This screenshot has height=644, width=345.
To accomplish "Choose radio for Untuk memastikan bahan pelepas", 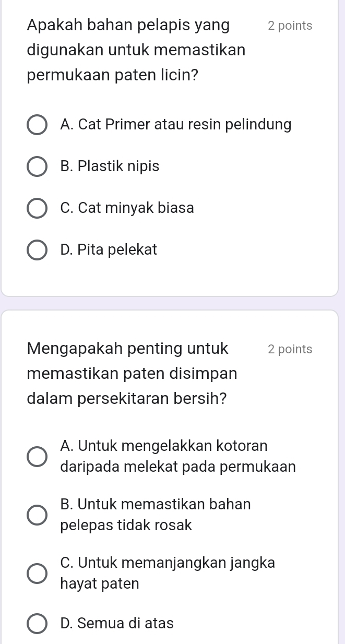I will pos(37,515).
